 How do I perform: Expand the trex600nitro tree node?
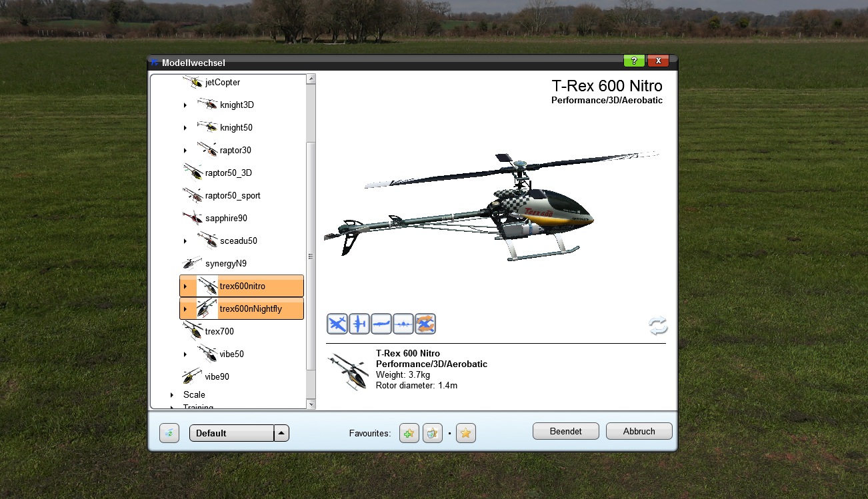coord(185,286)
